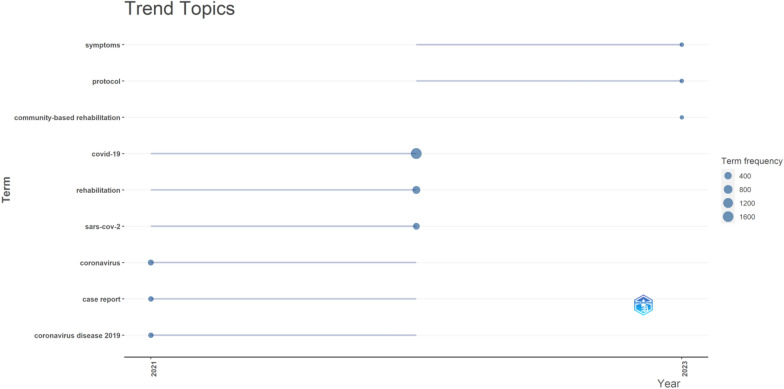Click the symptoms dot at 2023
This screenshot has height=389, width=784.
coord(682,45)
